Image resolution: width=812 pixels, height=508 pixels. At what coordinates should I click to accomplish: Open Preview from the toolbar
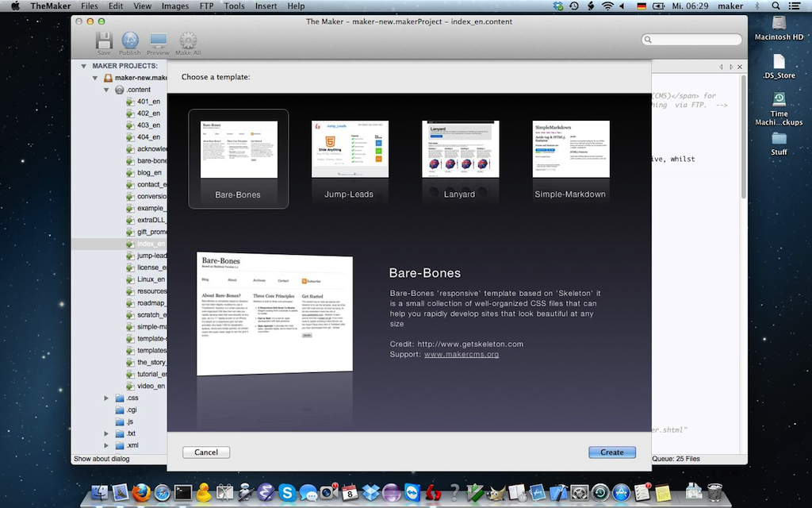(158, 42)
